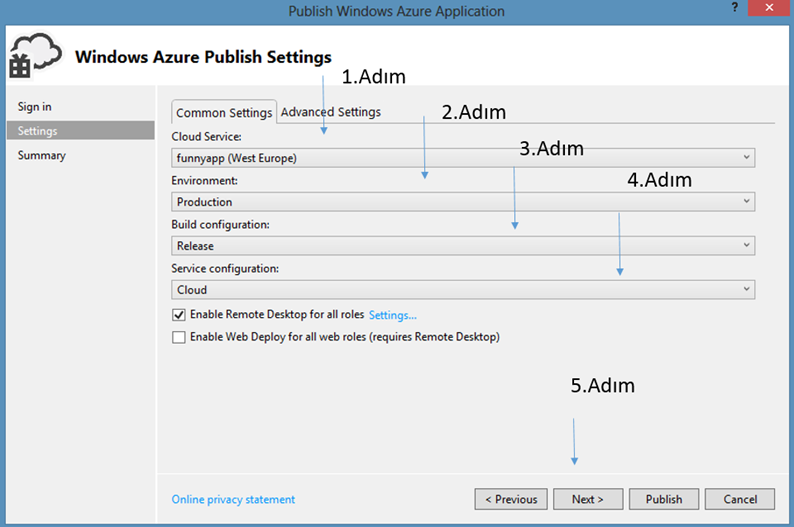Click the 'Build configuration:' label

tap(220, 225)
